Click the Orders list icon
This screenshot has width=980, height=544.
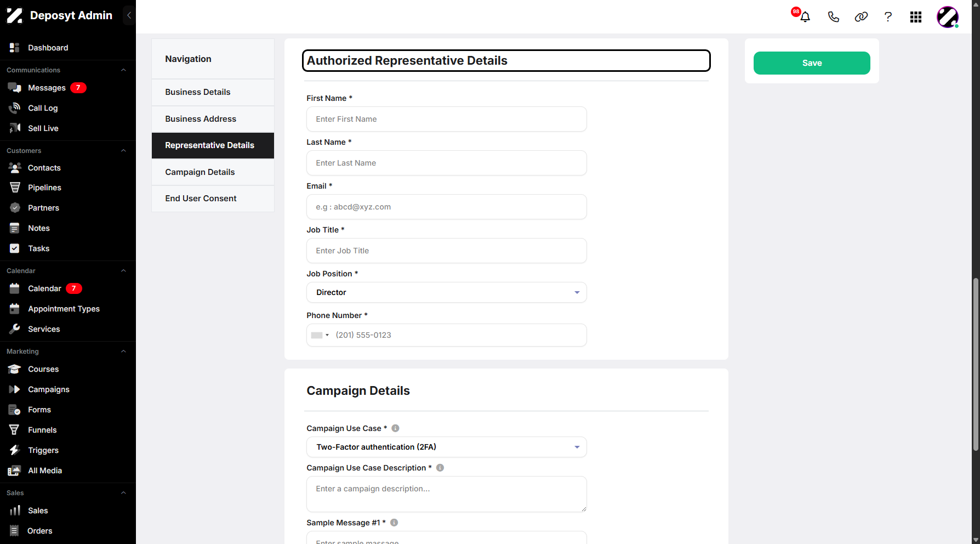pyautogui.click(x=15, y=531)
